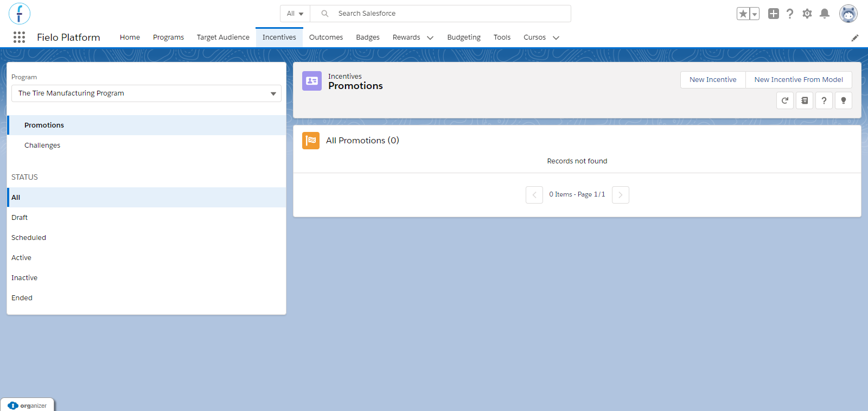
Task: Click the All Promotions (0) heading
Action: pyautogui.click(x=362, y=141)
